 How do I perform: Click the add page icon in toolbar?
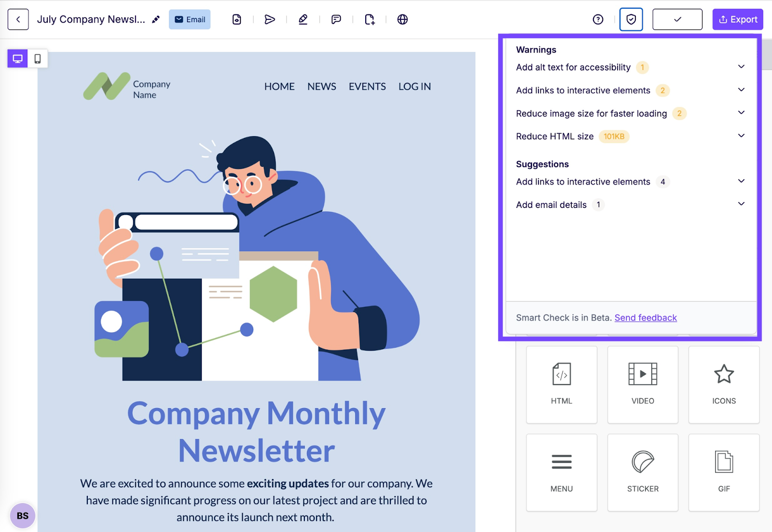pyautogui.click(x=370, y=19)
